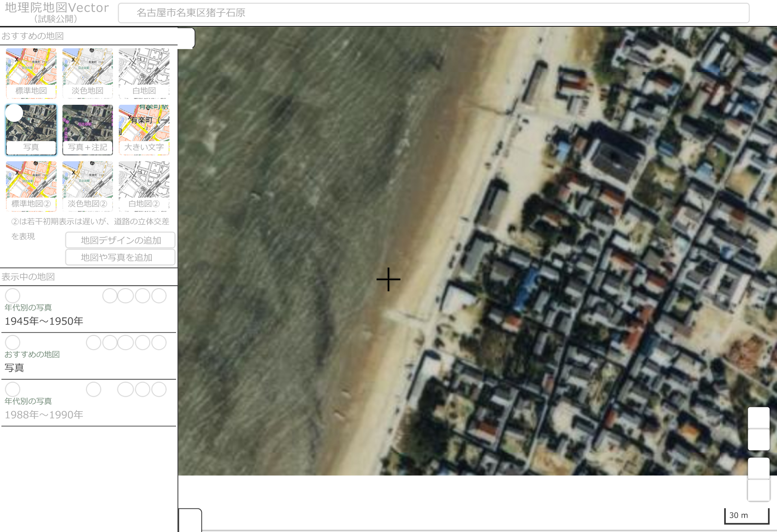This screenshot has width=777, height=532.
Task: Click the 地図デザインの追加 button
Action: pos(120,240)
